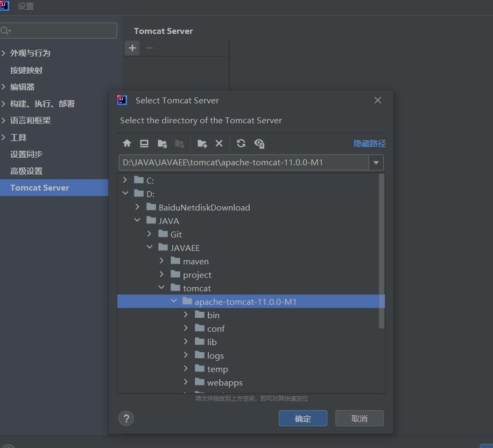Screen dimensions: 493x448
Task: Click folder icon of webapps
Action: click(x=200, y=382)
